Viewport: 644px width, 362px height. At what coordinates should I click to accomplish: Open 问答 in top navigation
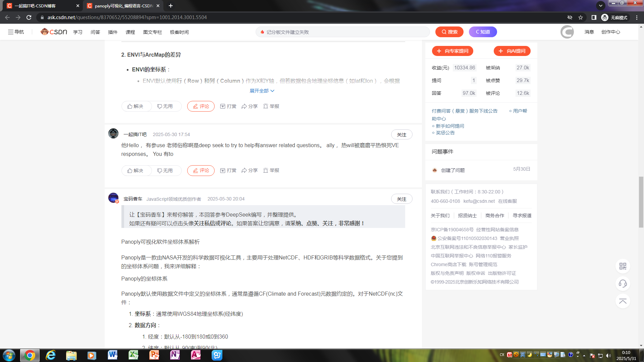[x=95, y=32]
